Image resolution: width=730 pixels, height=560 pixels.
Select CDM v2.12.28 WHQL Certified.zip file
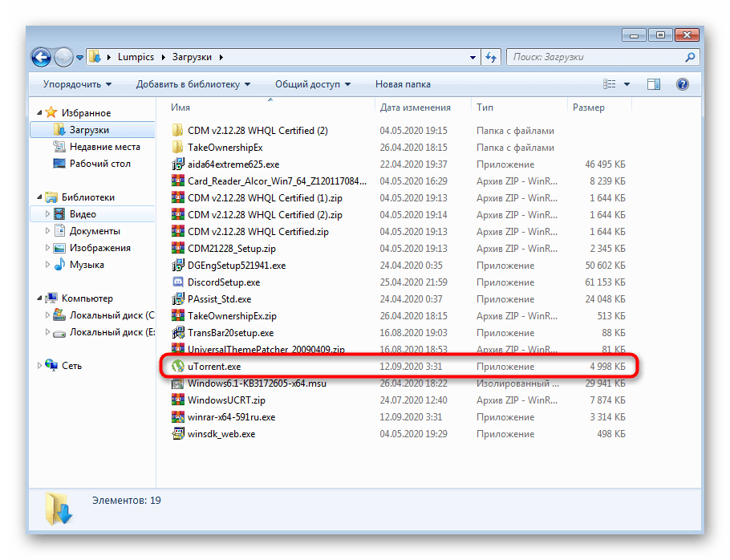pyautogui.click(x=258, y=231)
